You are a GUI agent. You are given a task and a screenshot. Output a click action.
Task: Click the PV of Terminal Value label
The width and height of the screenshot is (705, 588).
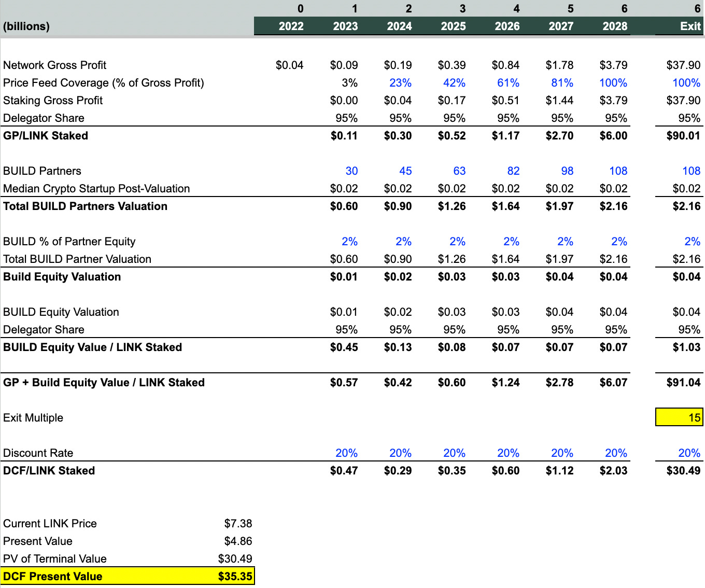coord(54,558)
